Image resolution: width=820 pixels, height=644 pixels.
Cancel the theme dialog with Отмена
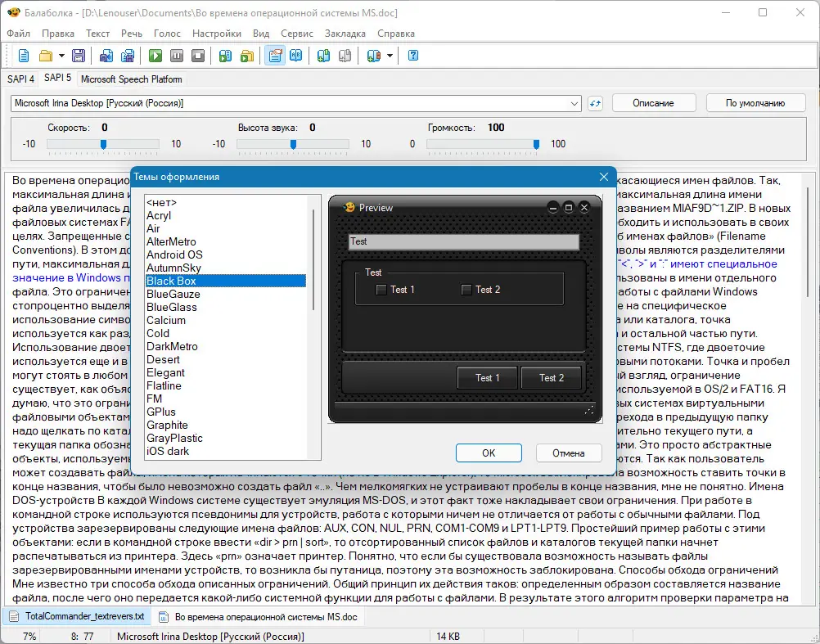(569, 453)
